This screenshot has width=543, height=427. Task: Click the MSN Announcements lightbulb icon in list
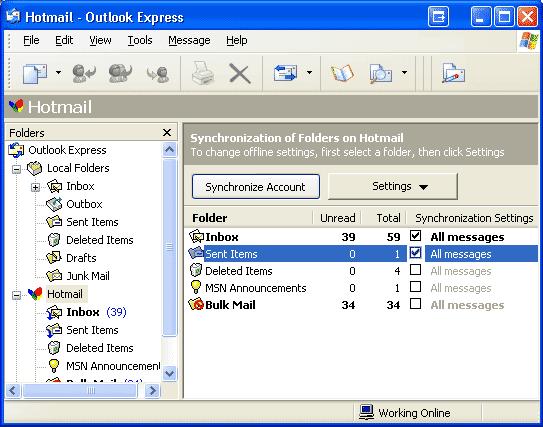pos(196,287)
